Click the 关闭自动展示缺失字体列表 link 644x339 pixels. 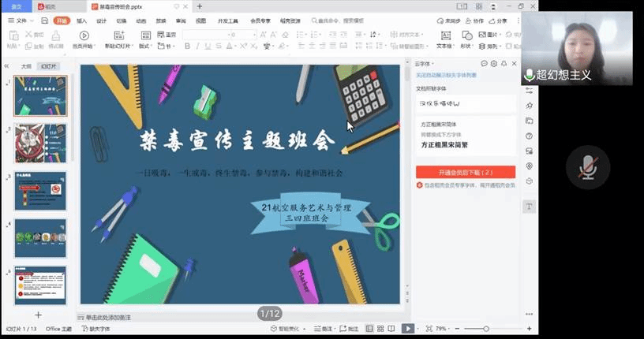pyautogui.click(x=447, y=75)
